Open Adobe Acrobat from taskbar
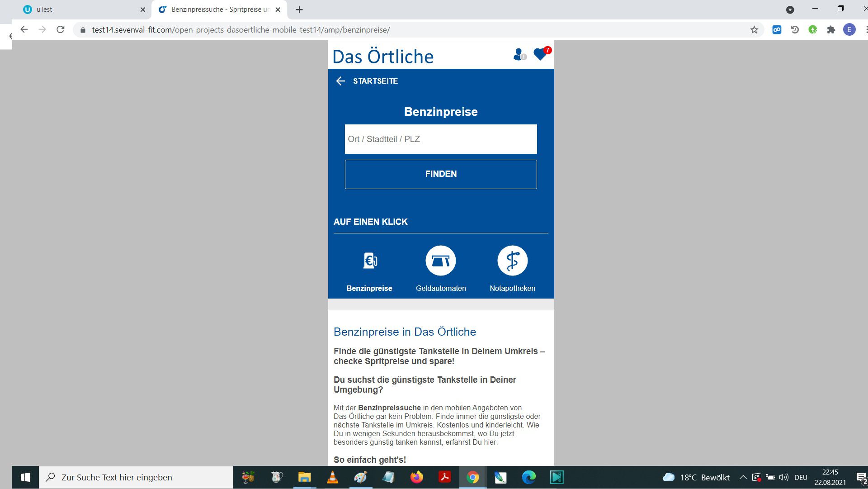This screenshot has height=489, width=868. point(444,477)
